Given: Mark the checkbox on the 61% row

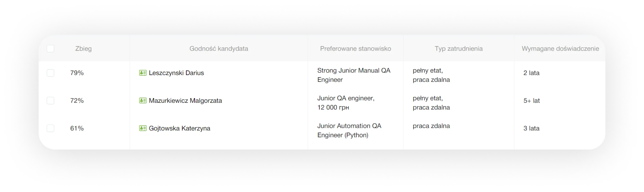Looking at the screenshot, I should 50,128.
